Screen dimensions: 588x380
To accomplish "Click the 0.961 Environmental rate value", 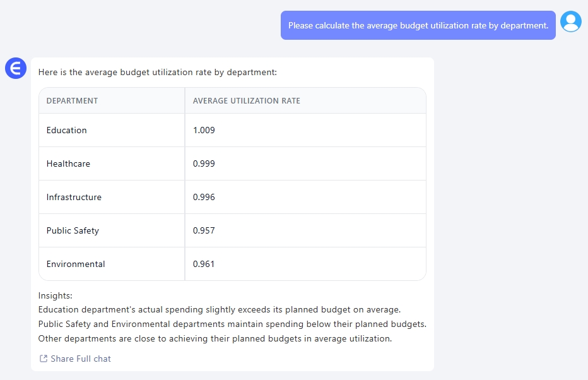I will coord(204,264).
